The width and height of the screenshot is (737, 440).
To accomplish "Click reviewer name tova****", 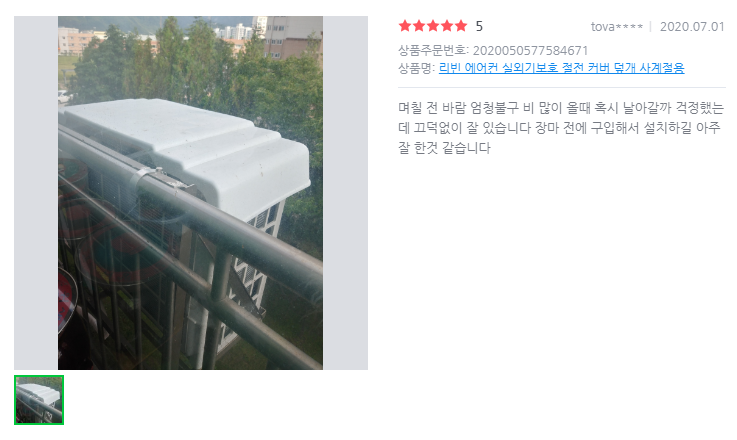I will [x=617, y=27].
